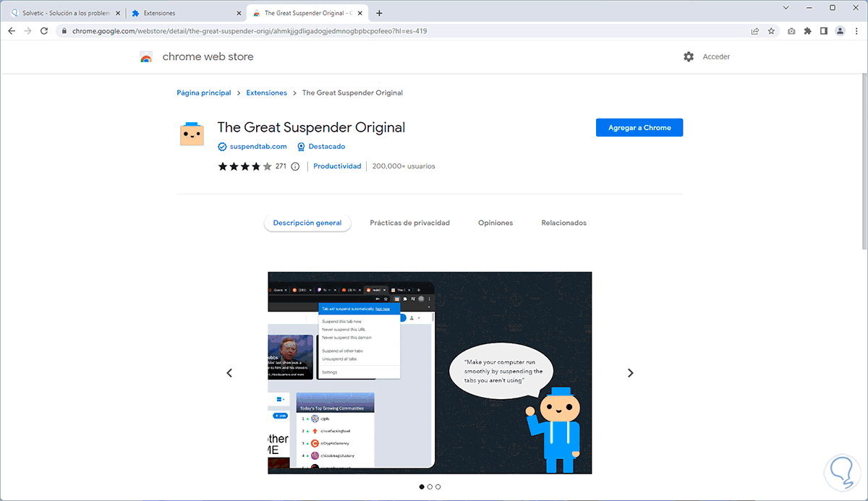Open the Extensiones breadcrumb link

tap(267, 93)
